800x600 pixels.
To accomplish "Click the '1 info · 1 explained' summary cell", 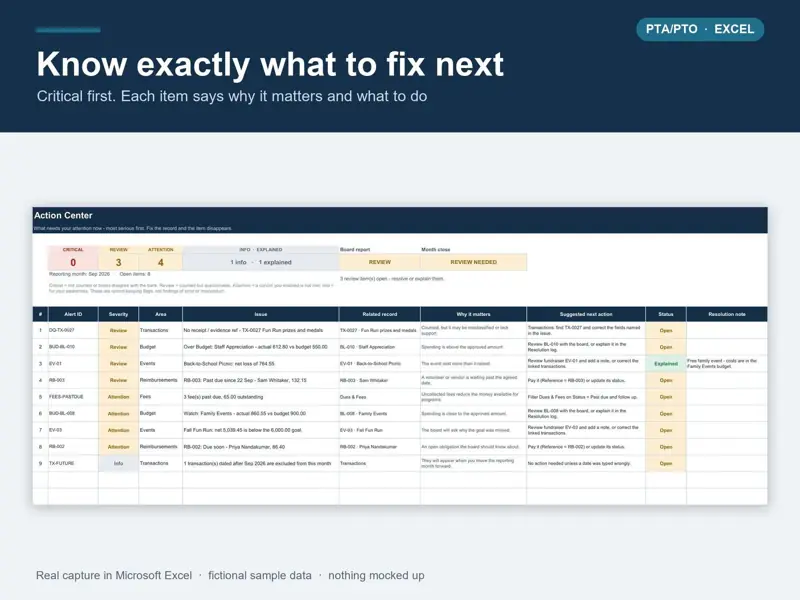I will [x=261, y=262].
